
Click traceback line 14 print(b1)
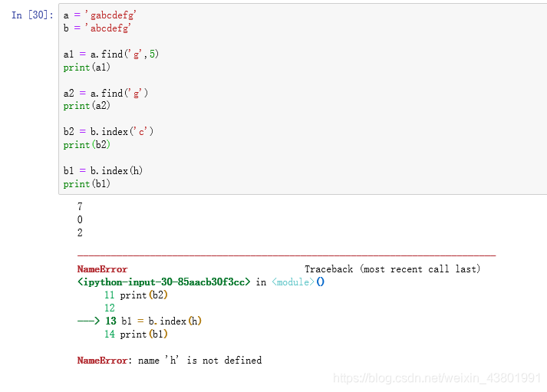136,334
